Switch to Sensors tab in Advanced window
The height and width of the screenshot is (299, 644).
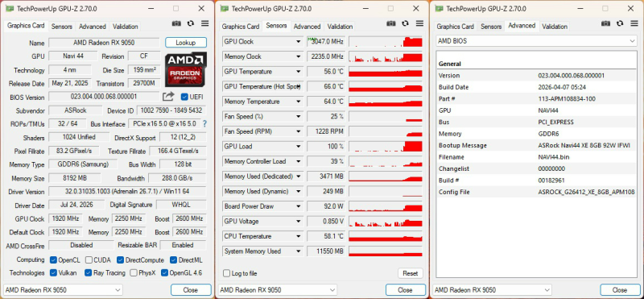coord(491,27)
